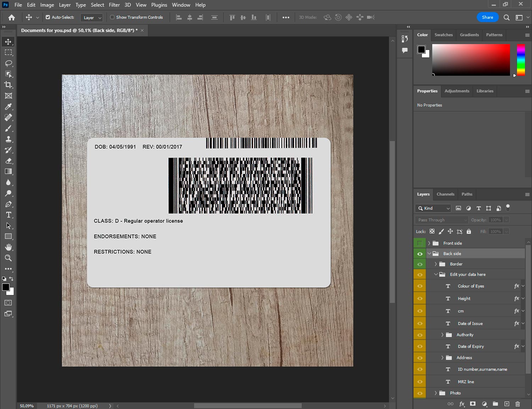Select the Lasso tool

[9, 63]
